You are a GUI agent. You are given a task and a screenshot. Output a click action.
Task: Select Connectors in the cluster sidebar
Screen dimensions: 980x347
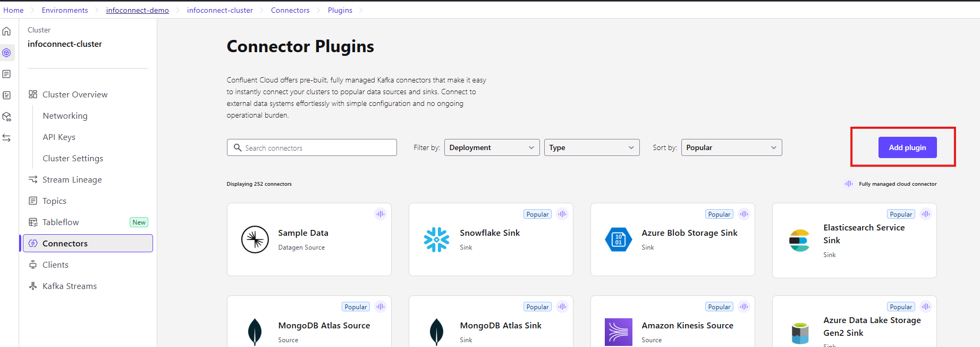point(88,243)
